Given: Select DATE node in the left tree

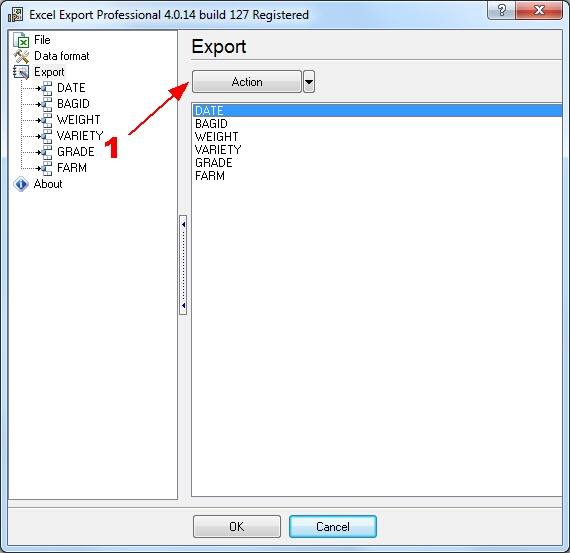Looking at the screenshot, I should coord(71,88).
